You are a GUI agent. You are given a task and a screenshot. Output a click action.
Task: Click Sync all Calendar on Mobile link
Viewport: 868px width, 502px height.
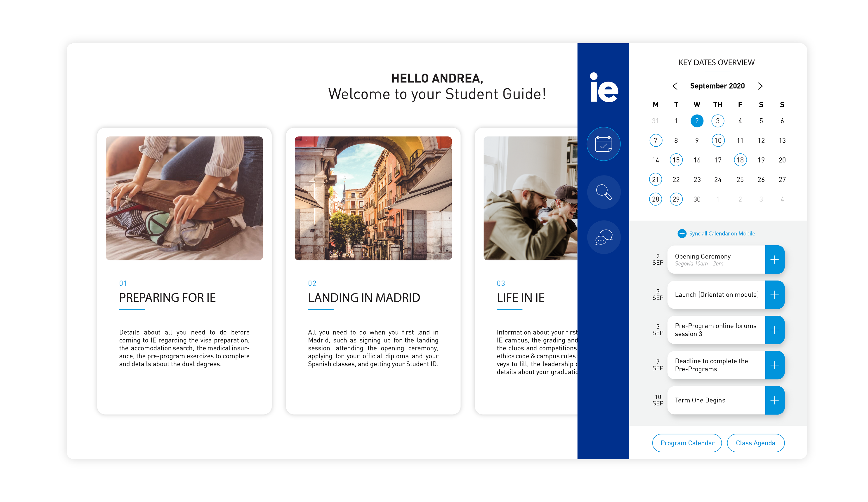coord(722,233)
